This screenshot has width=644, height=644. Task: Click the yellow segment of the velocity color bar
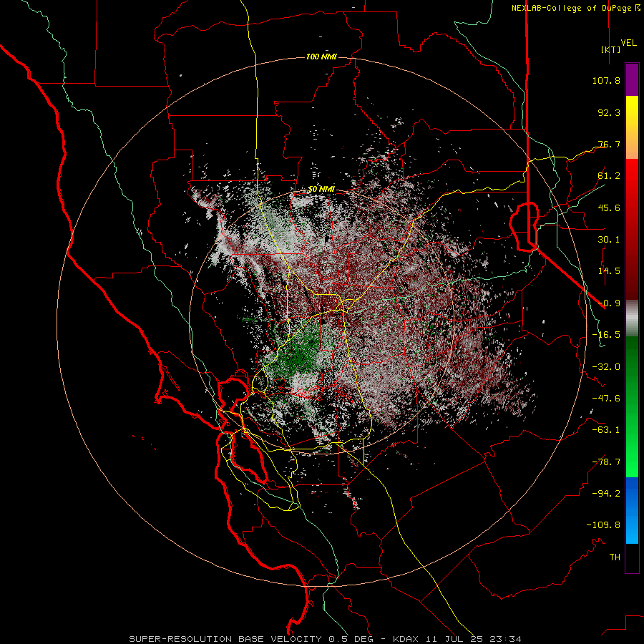[x=632, y=111]
